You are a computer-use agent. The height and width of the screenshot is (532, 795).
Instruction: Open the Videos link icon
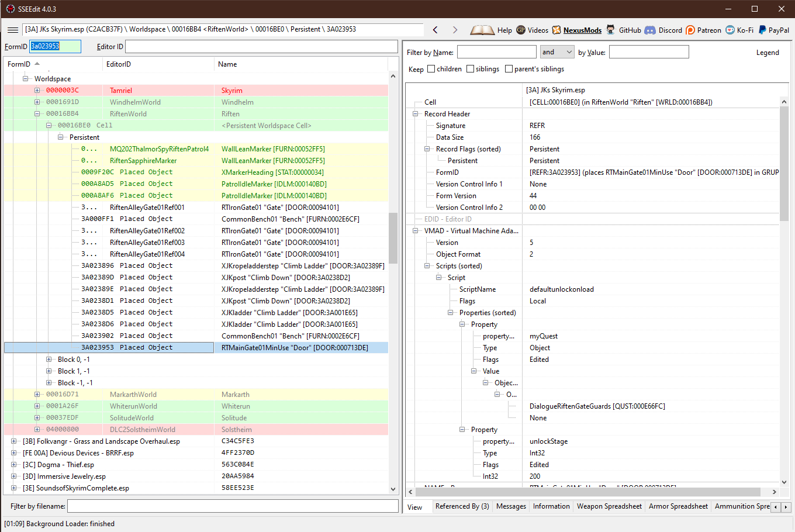click(x=521, y=30)
